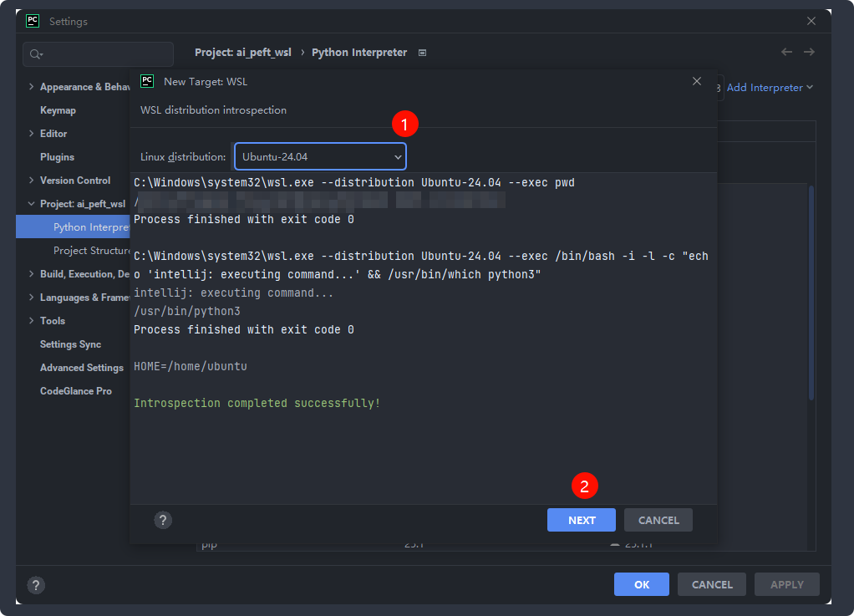Expand the Version Control section
854x616 pixels.
[x=31, y=181]
